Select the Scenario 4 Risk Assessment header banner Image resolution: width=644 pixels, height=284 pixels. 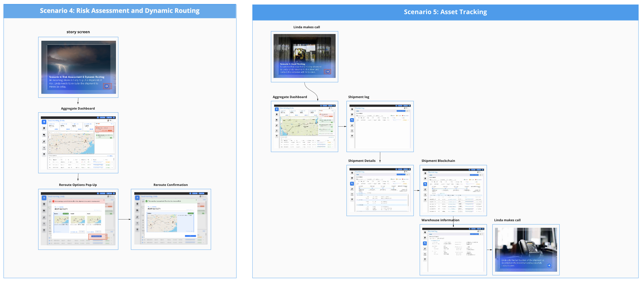(x=120, y=11)
